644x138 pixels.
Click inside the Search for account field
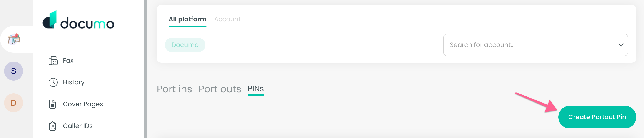(x=500, y=45)
